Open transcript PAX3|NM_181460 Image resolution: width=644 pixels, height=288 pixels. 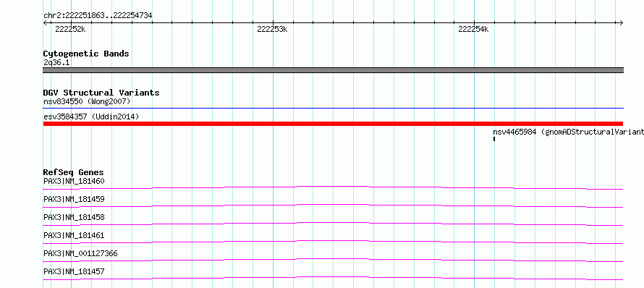[x=74, y=181]
